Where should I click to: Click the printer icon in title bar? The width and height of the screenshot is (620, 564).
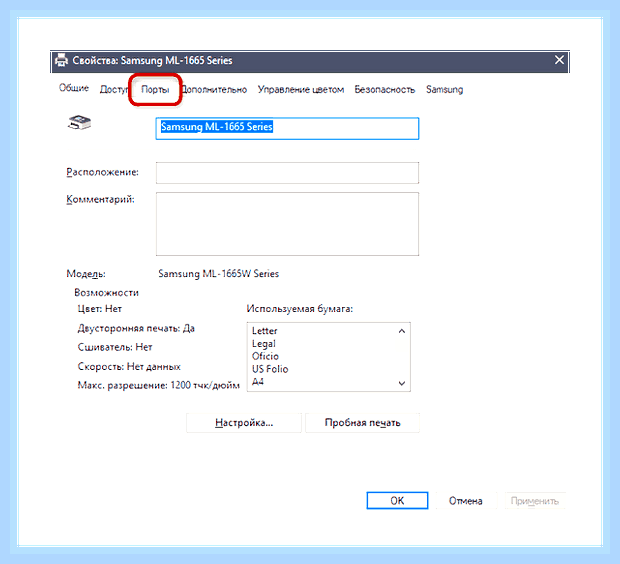click(61, 60)
